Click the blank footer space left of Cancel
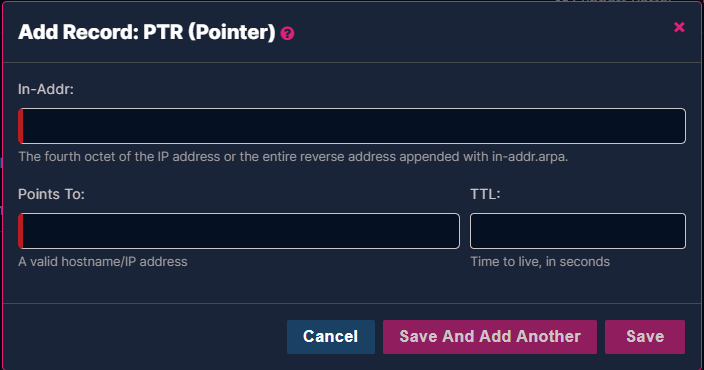Viewport: 704px width, 370px height. click(x=144, y=337)
